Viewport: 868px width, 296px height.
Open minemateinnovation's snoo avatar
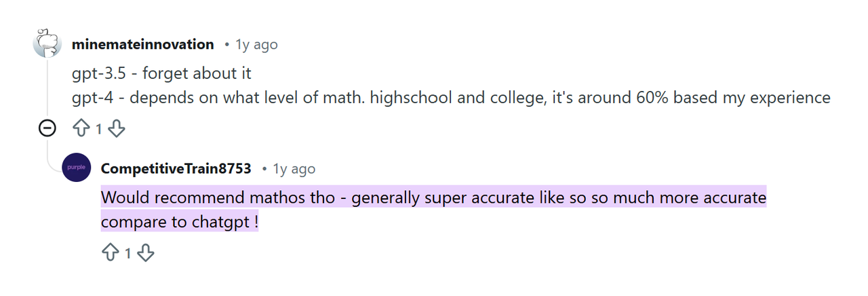(47, 44)
